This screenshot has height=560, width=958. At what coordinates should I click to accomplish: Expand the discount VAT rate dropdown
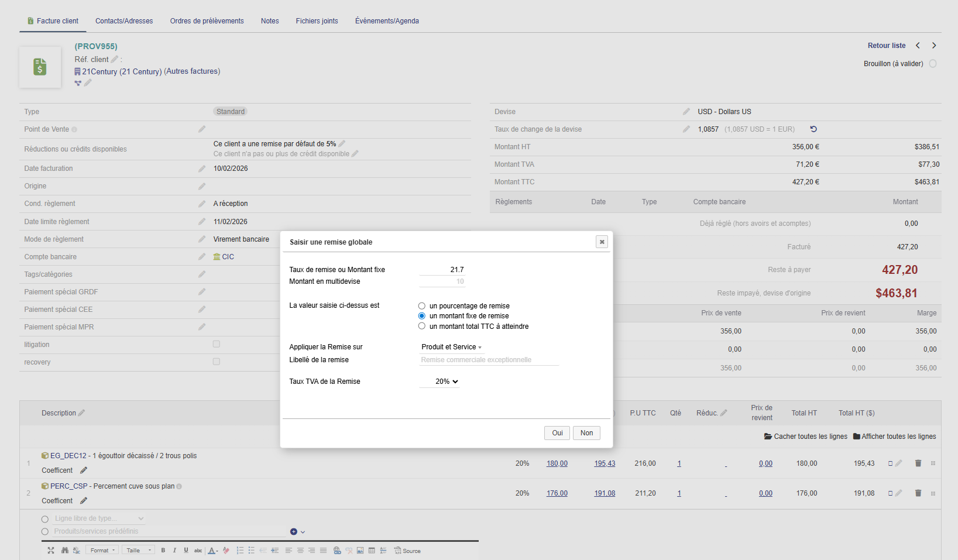tap(447, 382)
